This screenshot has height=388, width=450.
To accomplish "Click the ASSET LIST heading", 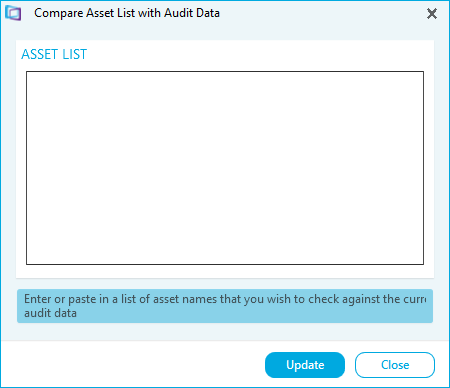I will (x=54, y=54).
